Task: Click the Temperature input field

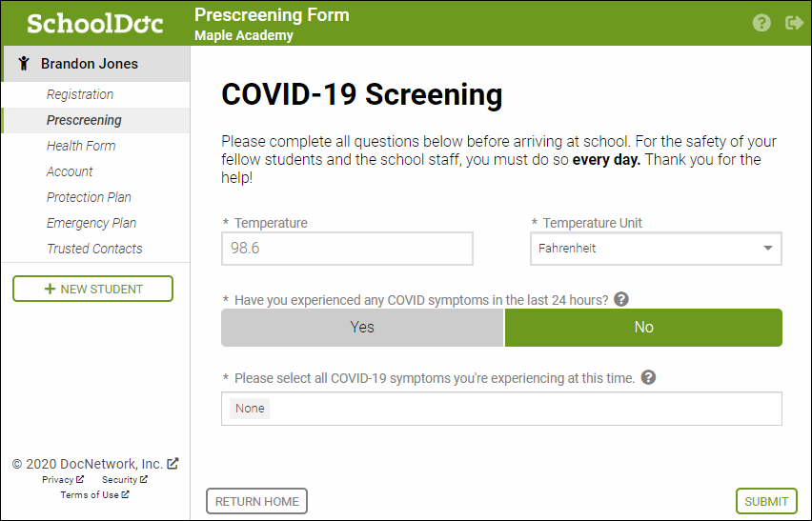Action: point(347,249)
